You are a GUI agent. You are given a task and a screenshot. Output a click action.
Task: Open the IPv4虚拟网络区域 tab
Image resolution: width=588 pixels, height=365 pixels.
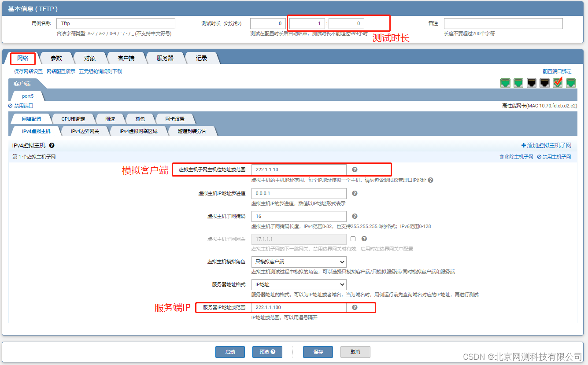[x=138, y=131]
